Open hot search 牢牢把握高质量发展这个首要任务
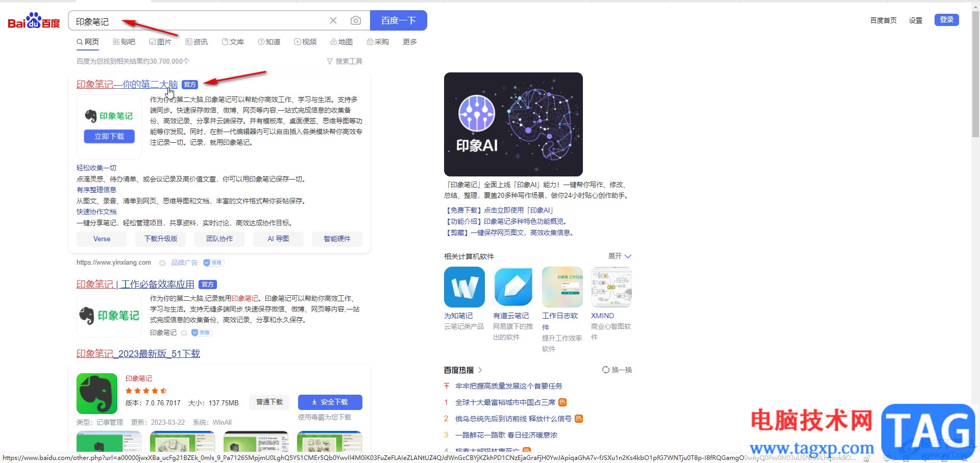Screen dimensions: 980x463 coord(509,386)
